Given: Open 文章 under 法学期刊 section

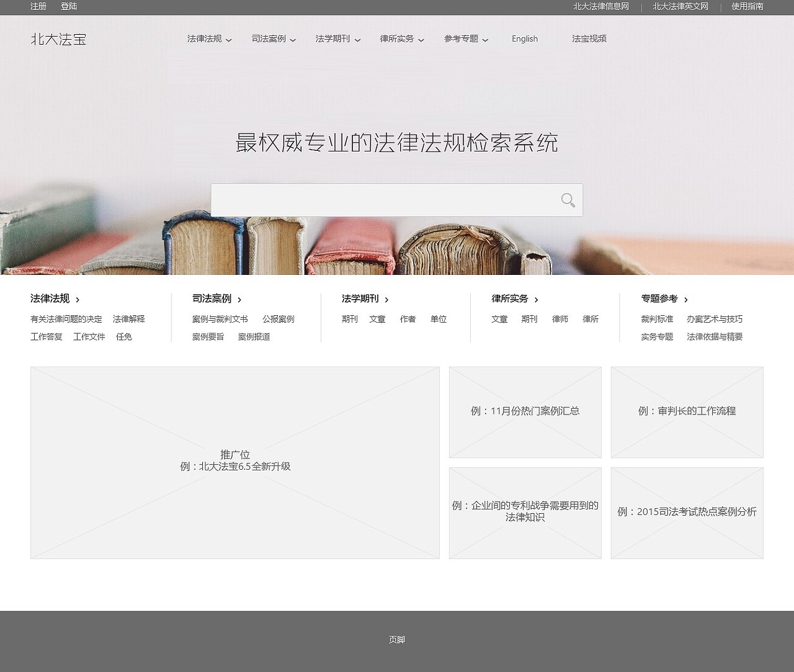Looking at the screenshot, I should click(x=377, y=319).
